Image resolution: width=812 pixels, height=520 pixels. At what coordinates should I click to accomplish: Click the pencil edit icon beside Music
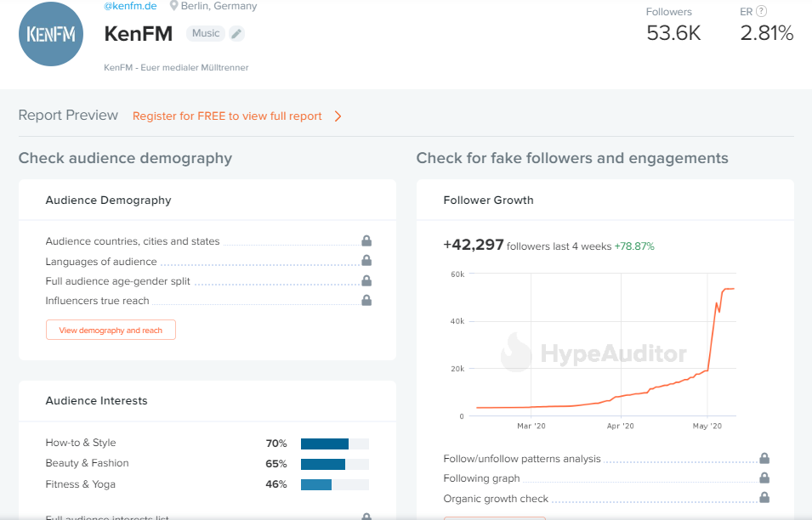coord(236,34)
